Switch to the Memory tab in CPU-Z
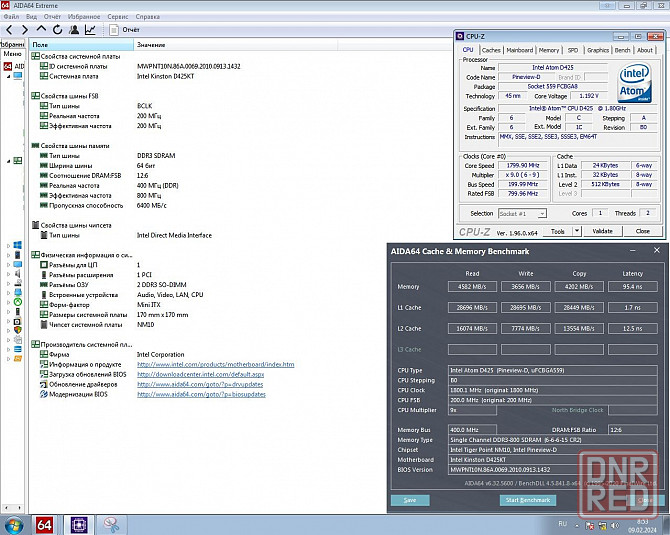This screenshot has height=535, width=670. pos(549,50)
